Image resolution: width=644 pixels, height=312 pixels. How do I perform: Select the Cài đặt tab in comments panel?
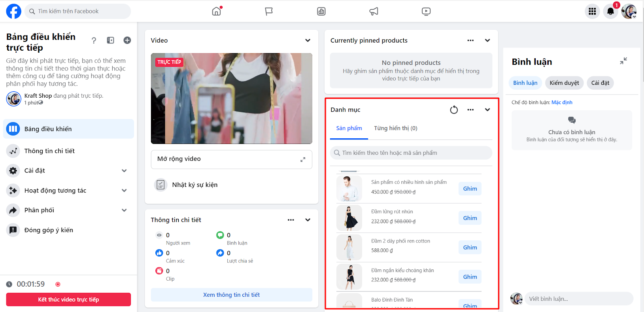pyautogui.click(x=600, y=83)
